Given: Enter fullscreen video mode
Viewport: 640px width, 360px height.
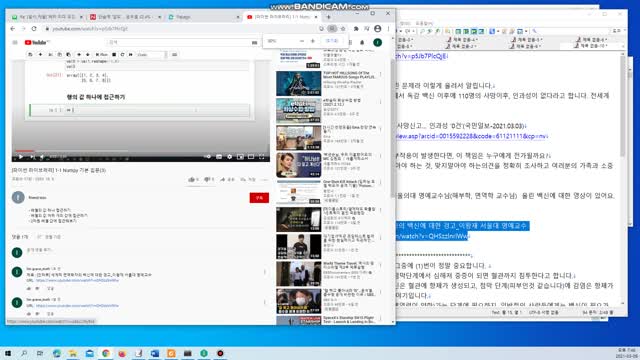Looking at the screenshot, I should 262,157.
